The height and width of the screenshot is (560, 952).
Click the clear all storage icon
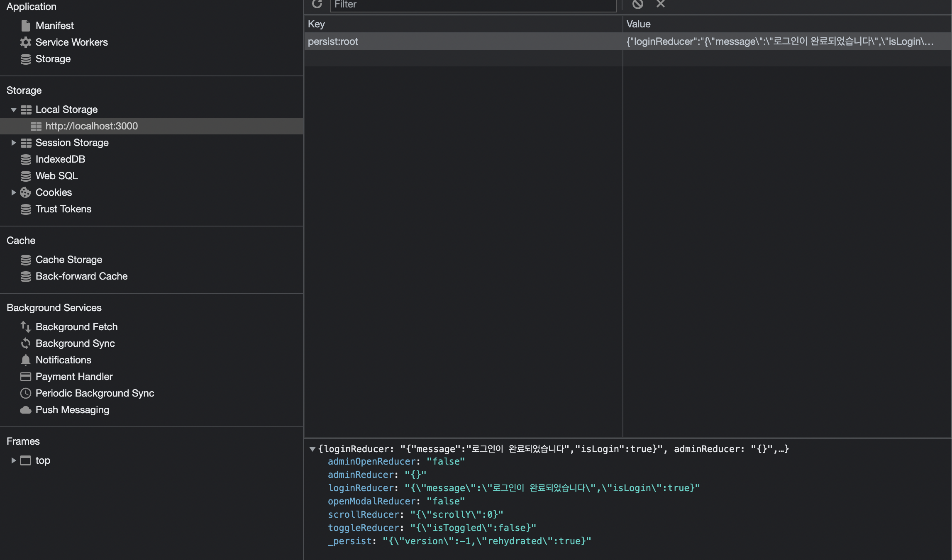point(637,4)
